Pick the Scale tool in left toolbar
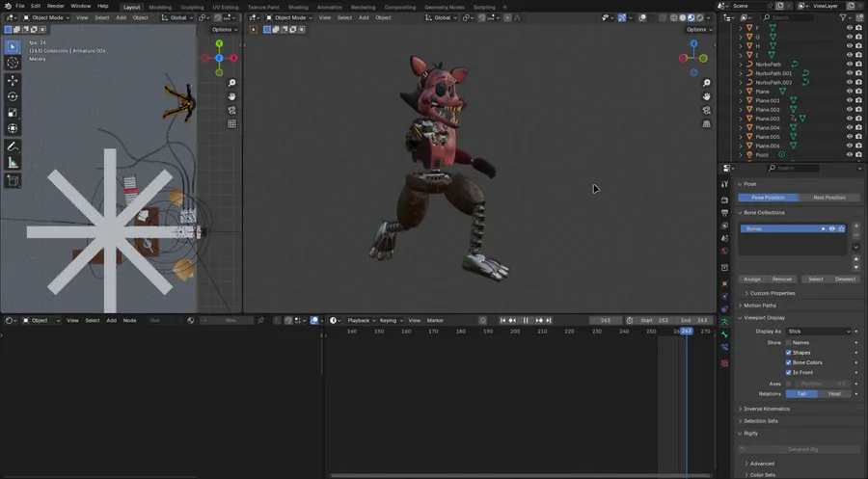The width and height of the screenshot is (868, 479). click(13, 113)
